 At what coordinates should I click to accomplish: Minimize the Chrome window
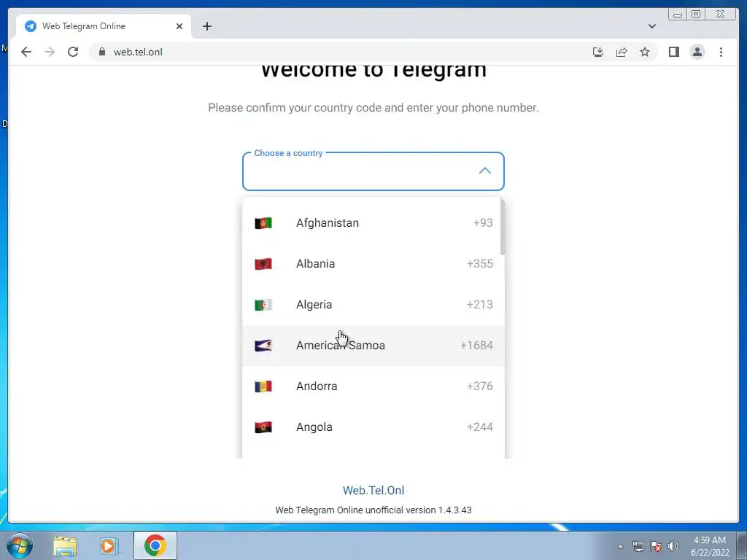click(678, 15)
